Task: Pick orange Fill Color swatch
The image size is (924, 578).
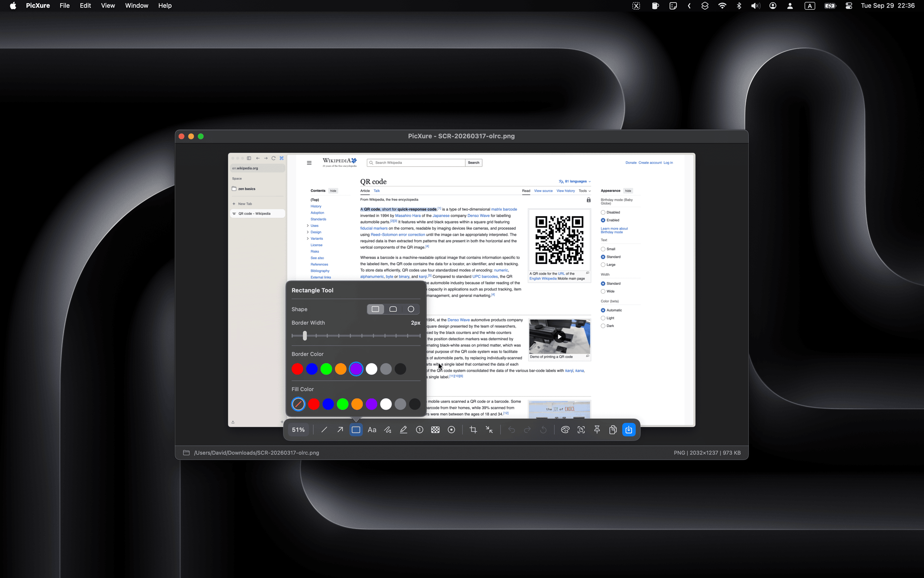Action: (357, 404)
